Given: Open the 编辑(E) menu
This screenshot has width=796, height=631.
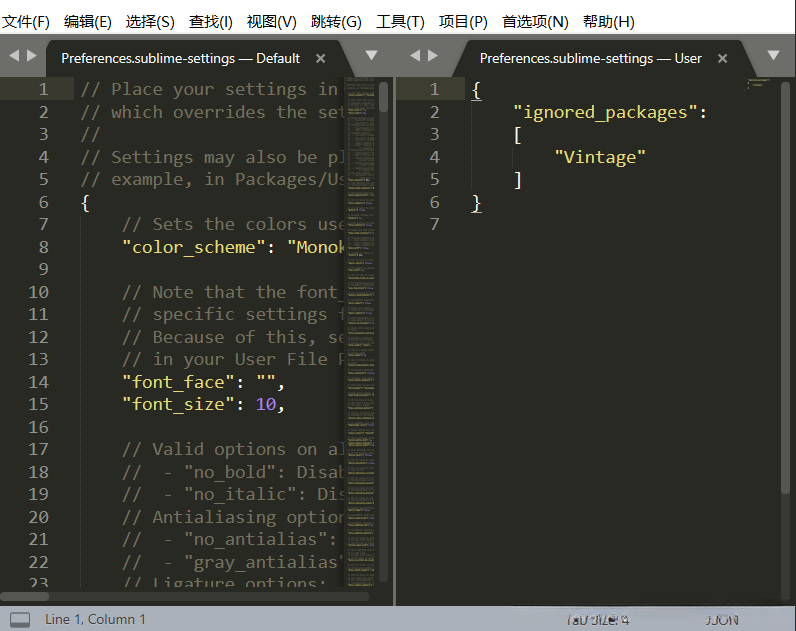Looking at the screenshot, I should [87, 22].
